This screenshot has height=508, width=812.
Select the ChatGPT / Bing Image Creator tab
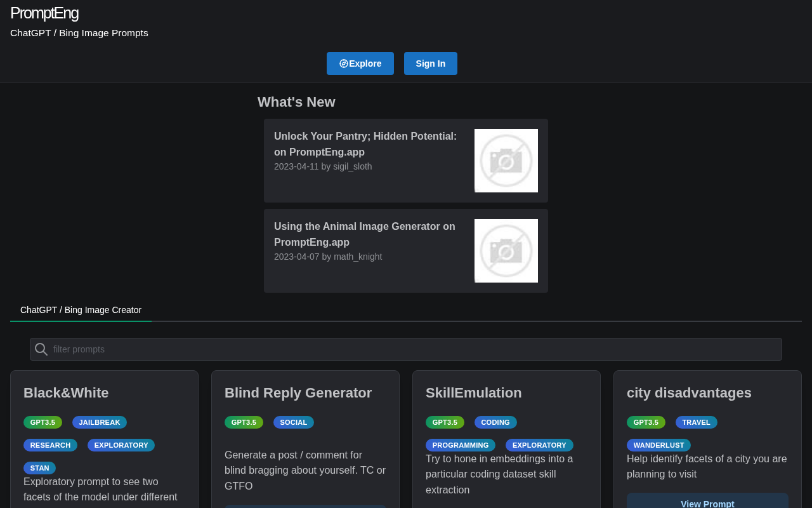81,310
